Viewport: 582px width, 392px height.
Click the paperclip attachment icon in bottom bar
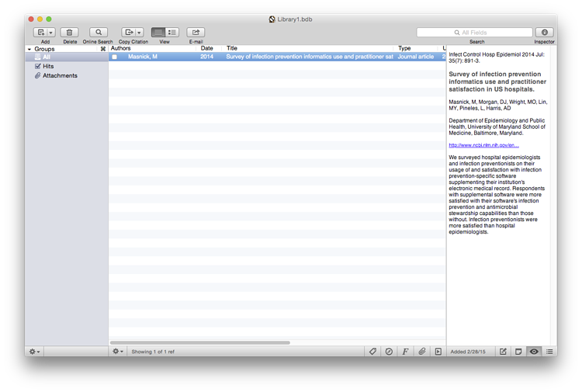pyautogui.click(x=421, y=352)
